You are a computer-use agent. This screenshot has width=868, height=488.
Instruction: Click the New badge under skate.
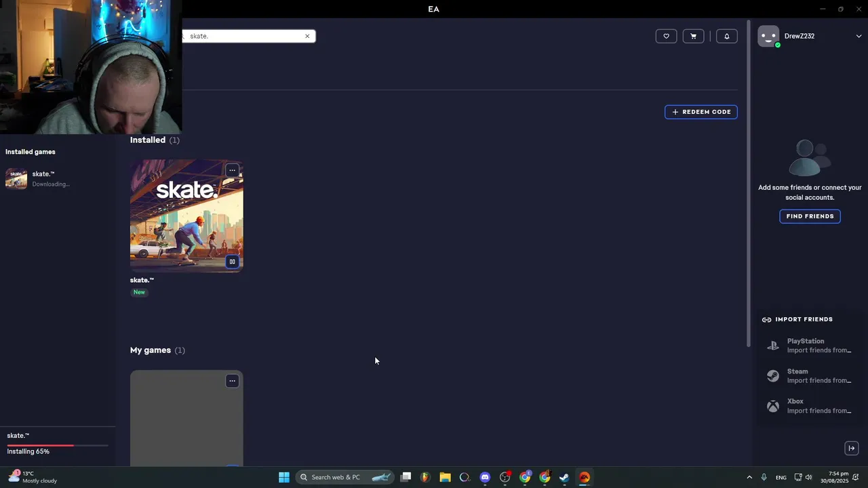[x=139, y=292]
